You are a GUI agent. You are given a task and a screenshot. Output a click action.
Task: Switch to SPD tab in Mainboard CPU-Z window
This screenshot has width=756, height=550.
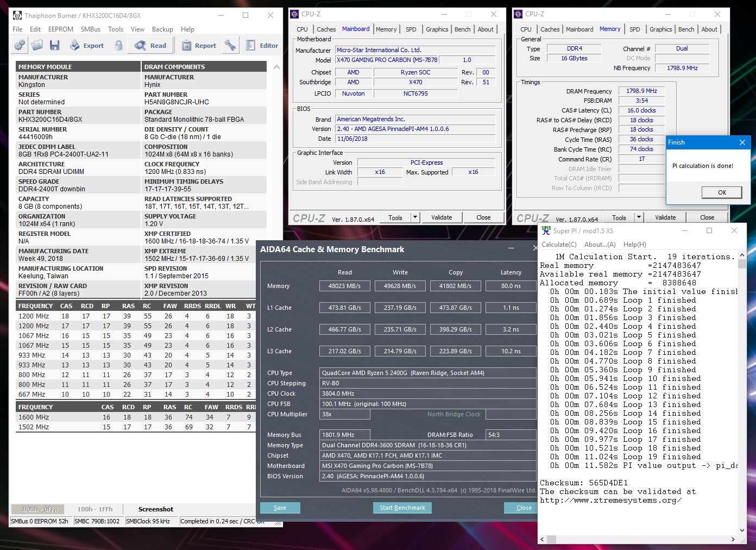411,29
